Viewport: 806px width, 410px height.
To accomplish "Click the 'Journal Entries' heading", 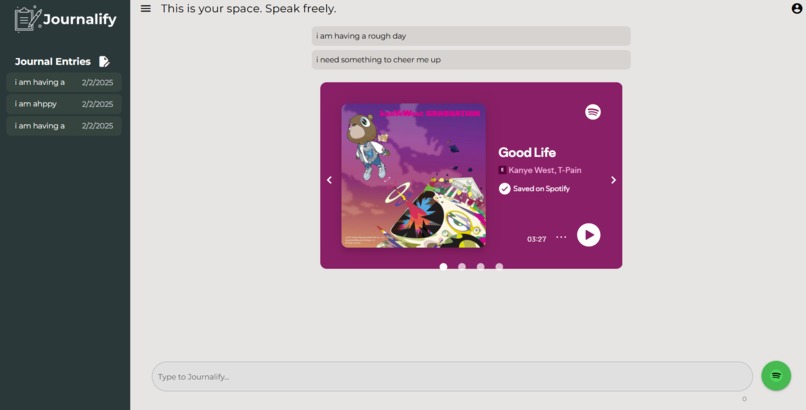I will [52, 62].
